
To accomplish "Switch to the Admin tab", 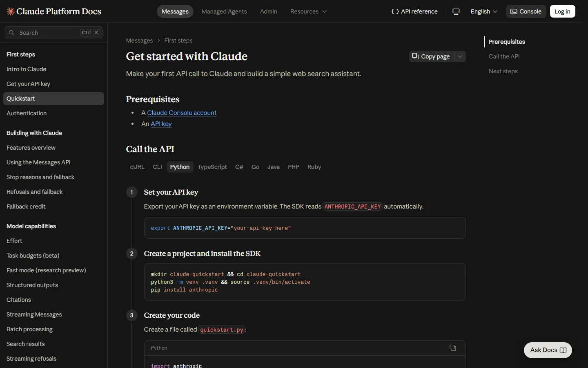I will tap(269, 11).
